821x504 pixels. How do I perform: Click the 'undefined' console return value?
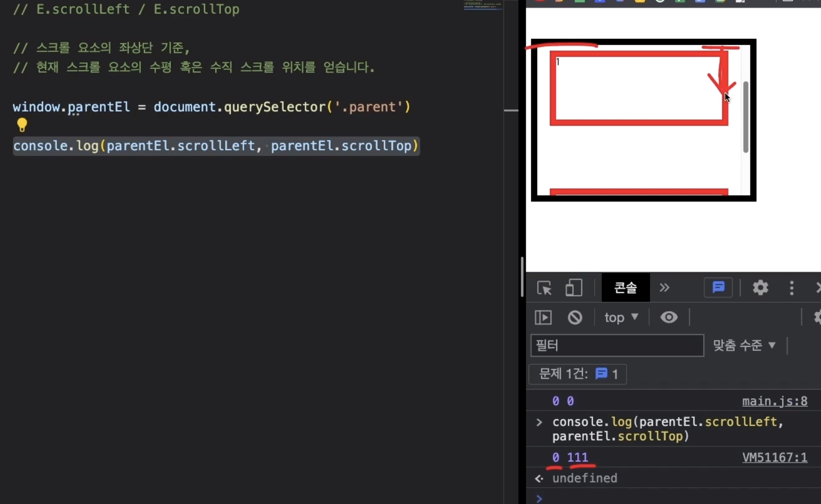585,478
